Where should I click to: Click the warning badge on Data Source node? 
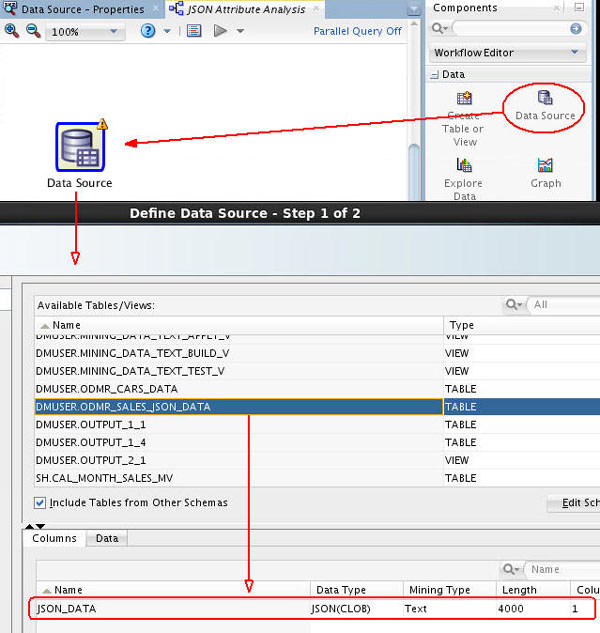(103, 124)
